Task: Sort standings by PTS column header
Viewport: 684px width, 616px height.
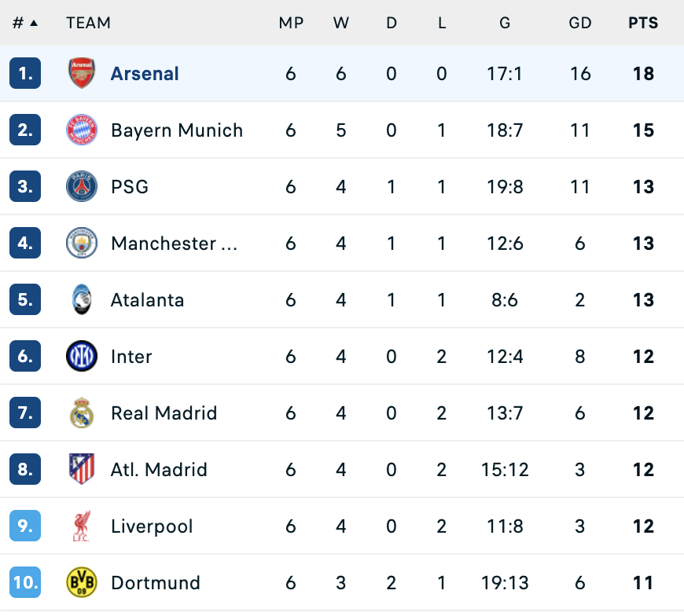Action: click(643, 23)
